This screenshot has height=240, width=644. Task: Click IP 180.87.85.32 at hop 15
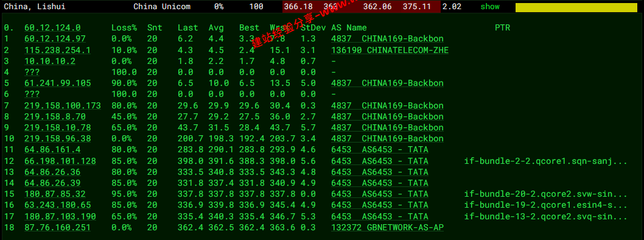point(55,194)
